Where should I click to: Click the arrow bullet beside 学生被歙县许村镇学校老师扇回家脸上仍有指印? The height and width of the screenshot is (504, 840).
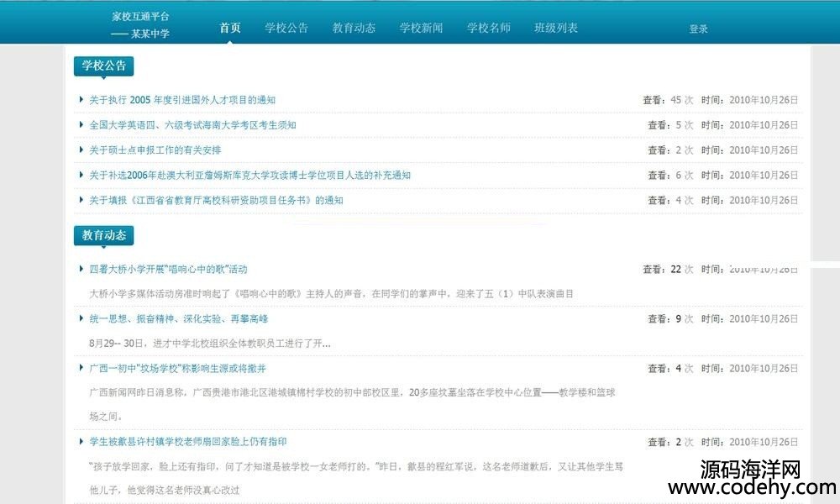81,442
